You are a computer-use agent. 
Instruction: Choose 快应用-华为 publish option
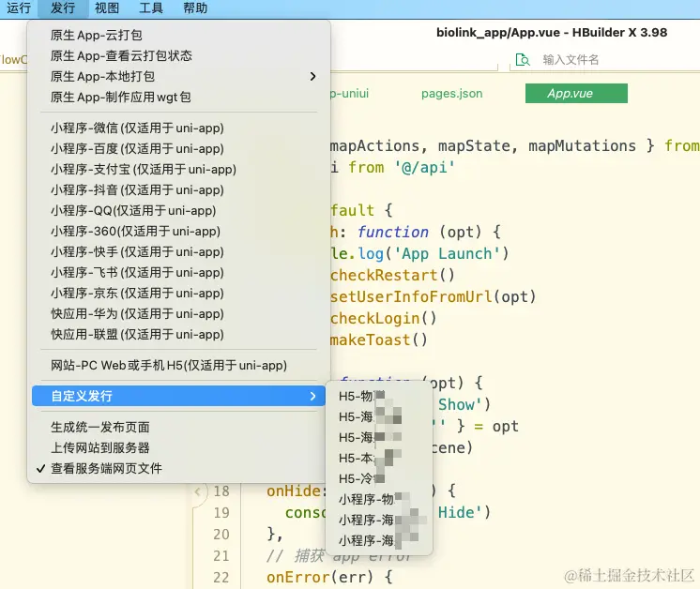click(x=178, y=313)
